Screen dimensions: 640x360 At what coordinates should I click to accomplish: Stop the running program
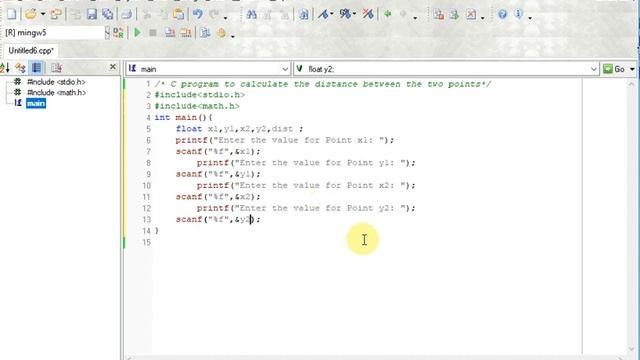pyautogui.click(x=153, y=33)
